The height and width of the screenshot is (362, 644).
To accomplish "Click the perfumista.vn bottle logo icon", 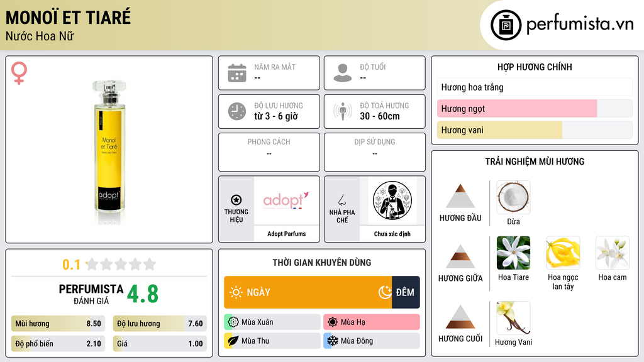I will point(506,25).
